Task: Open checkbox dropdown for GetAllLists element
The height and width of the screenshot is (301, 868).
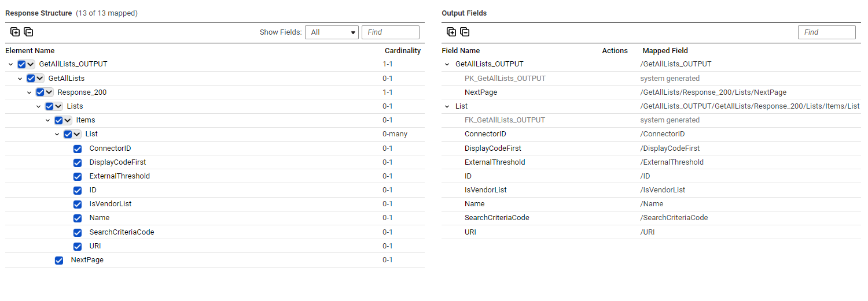Action: pyautogui.click(x=40, y=79)
